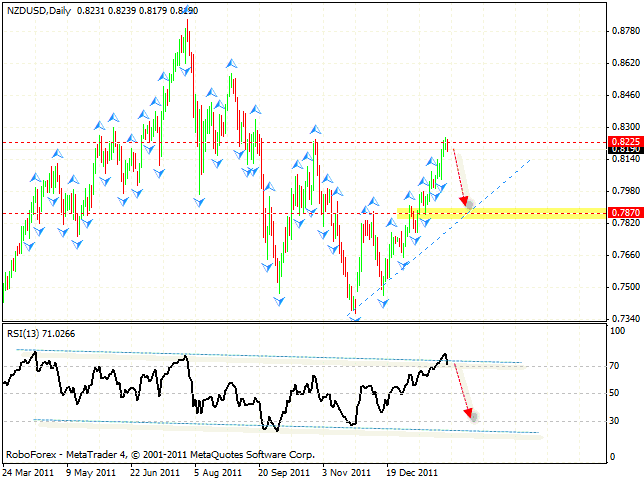
Task: Select the upper RSI channel line
Action: click(300, 357)
